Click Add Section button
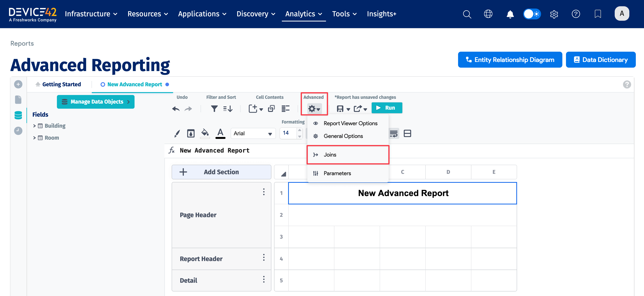 click(221, 172)
